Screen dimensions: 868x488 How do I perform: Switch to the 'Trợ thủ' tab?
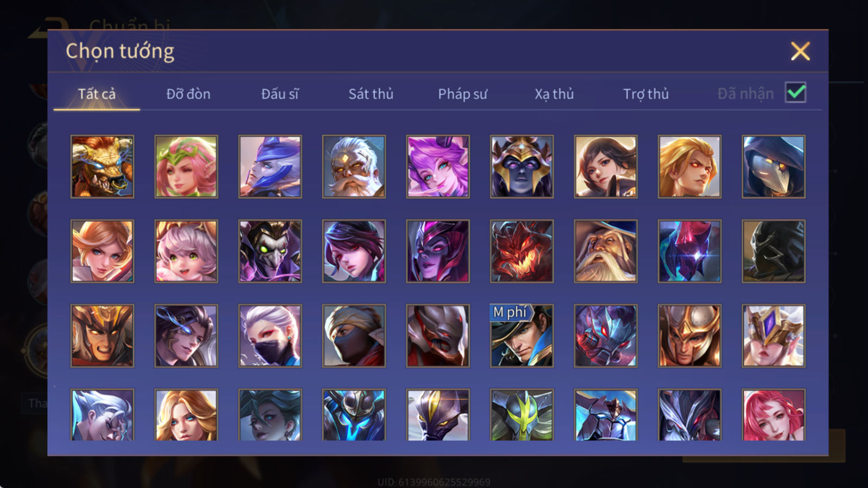pos(646,94)
